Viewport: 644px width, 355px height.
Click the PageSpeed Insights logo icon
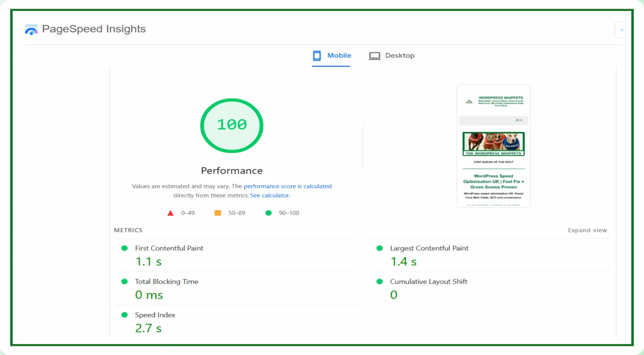tap(31, 30)
